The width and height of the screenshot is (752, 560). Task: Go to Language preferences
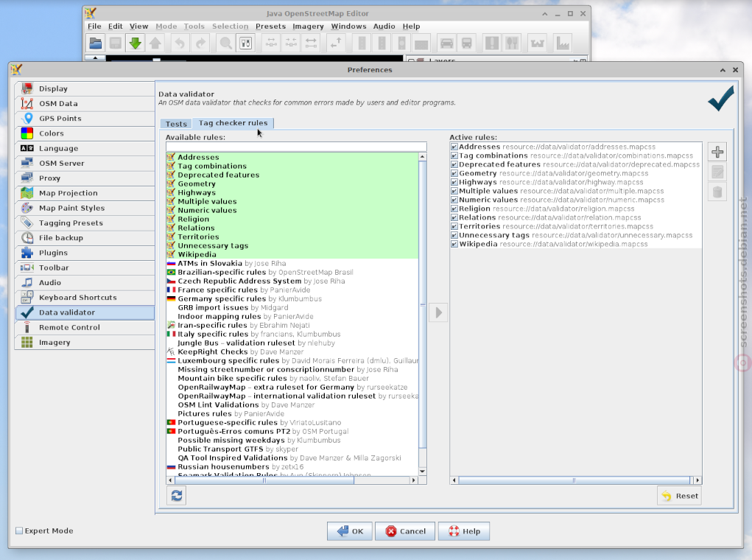(x=85, y=148)
